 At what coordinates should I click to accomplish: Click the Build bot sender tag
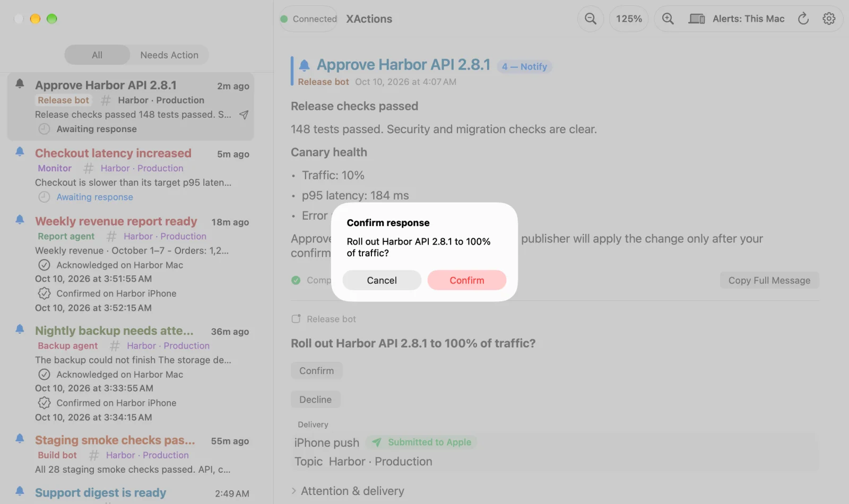[x=57, y=455]
